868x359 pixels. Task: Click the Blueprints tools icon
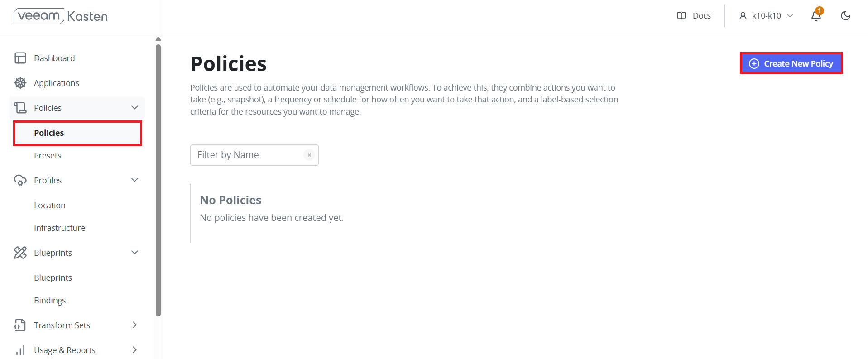[x=20, y=253]
